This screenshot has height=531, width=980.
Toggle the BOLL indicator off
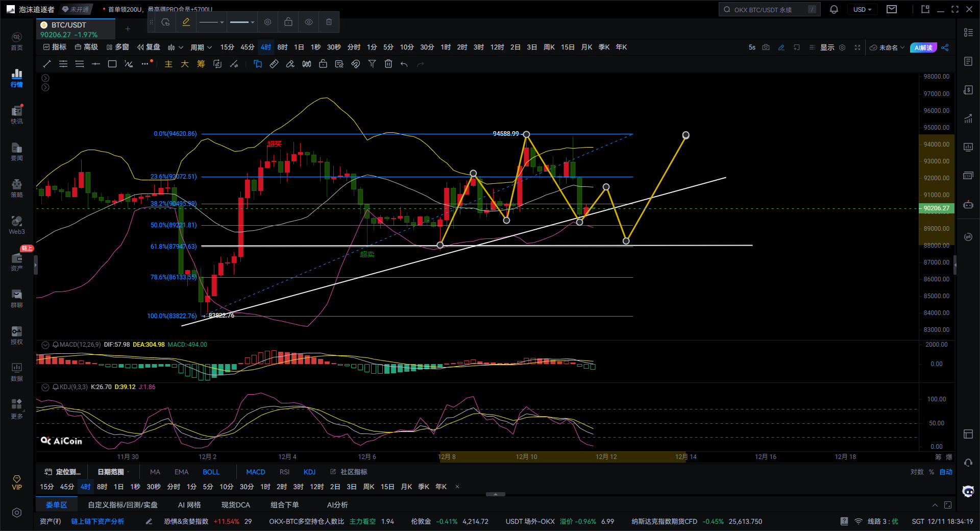pos(211,472)
